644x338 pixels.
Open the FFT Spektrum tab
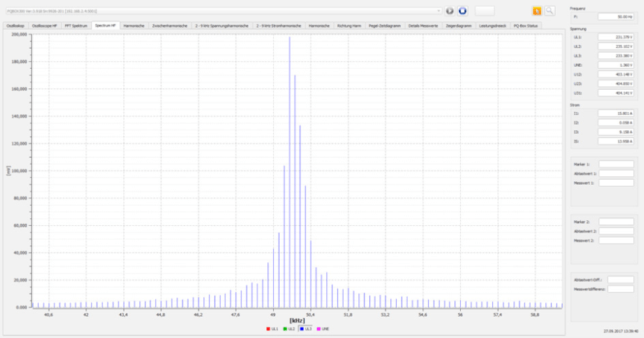coord(76,25)
